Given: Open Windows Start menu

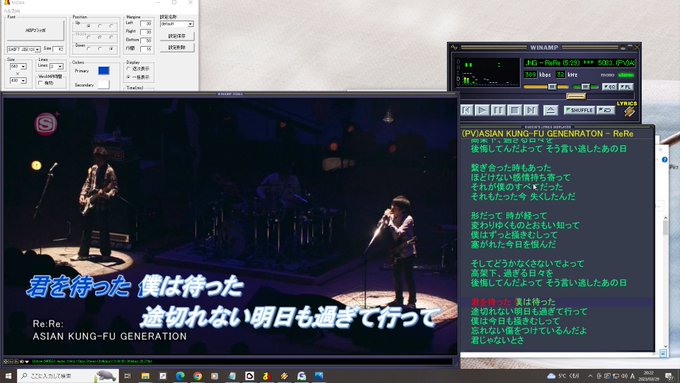Looking at the screenshot, I should tap(8, 376).
